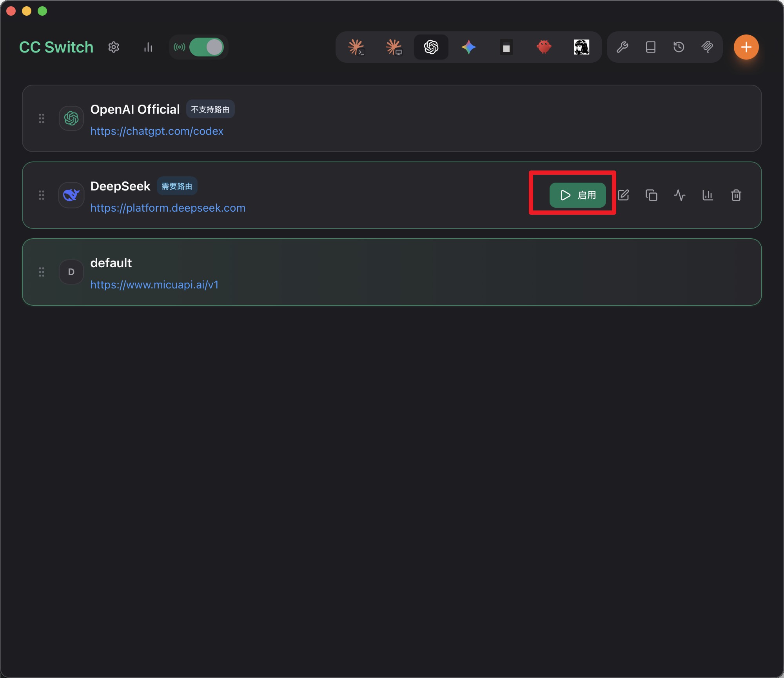Select the black-and-white portrait app tab
784x678 pixels.
pos(582,47)
